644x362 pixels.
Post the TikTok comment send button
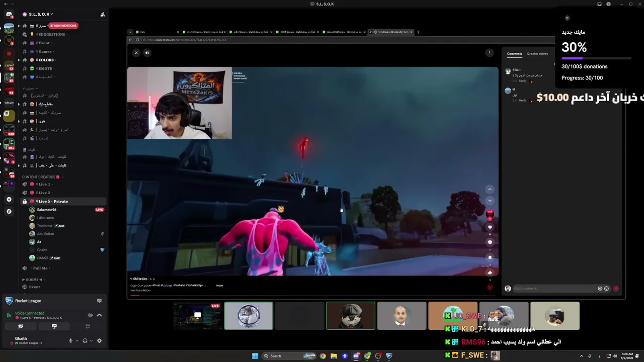tap(616, 289)
